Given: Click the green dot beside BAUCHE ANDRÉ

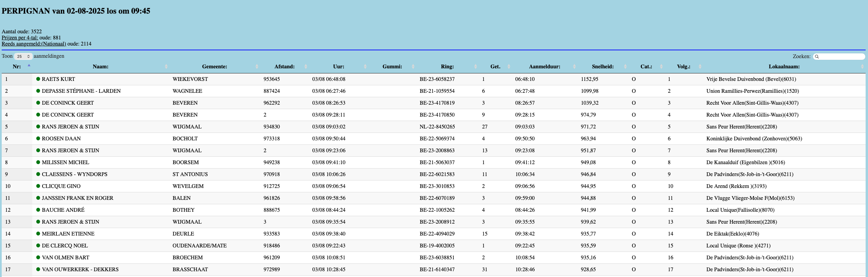Looking at the screenshot, I should pyautogui.click(x=38, y=210).
